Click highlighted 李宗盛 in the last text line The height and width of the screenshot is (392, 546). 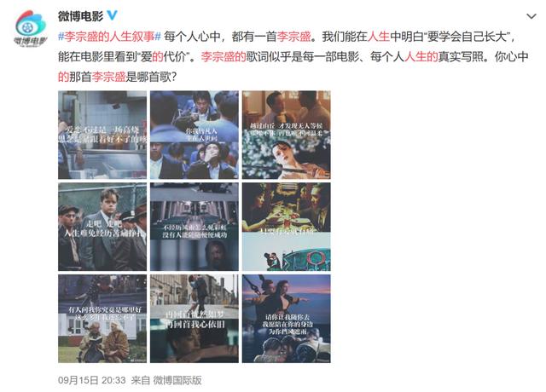pyautogui.click(x=108, y=77)
